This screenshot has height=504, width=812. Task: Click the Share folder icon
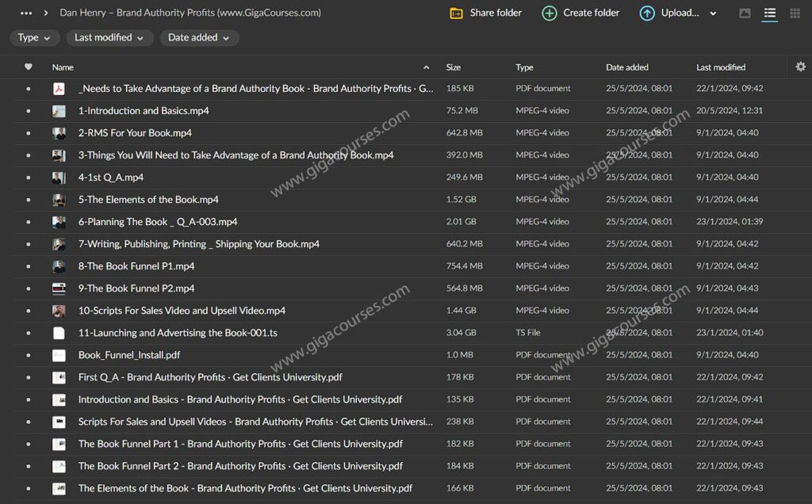pos(456,13)
